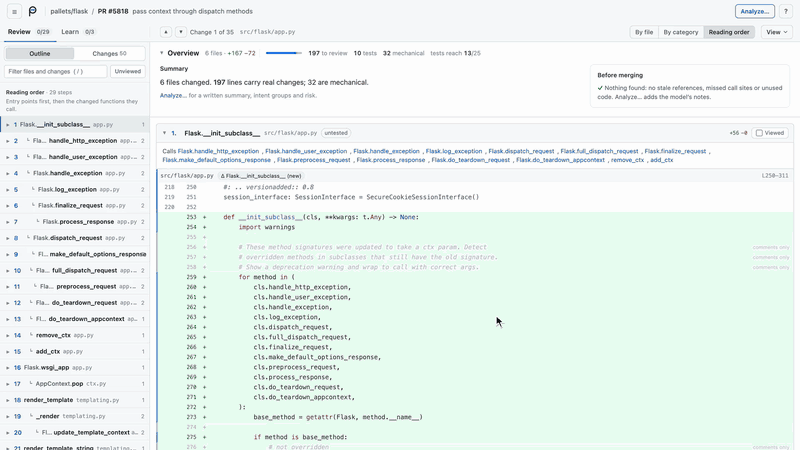Open Flask.handle_http_exception call link
The height and width of the screenshot is (450, 800).
[x=218, y=151]
